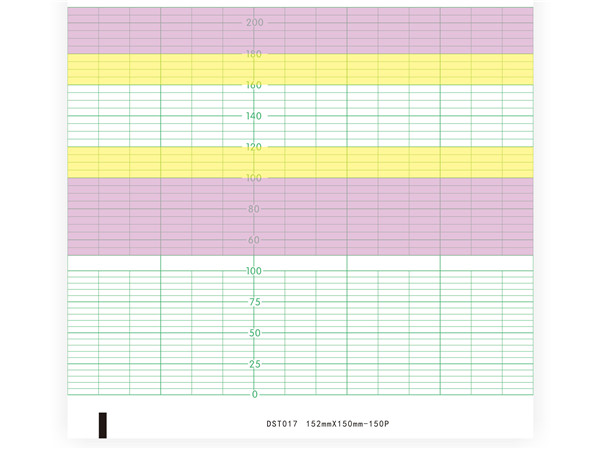The image size is (600, 449).
Task: Click the 152mmX150mm-150P size text
Action: coord(347,425)
